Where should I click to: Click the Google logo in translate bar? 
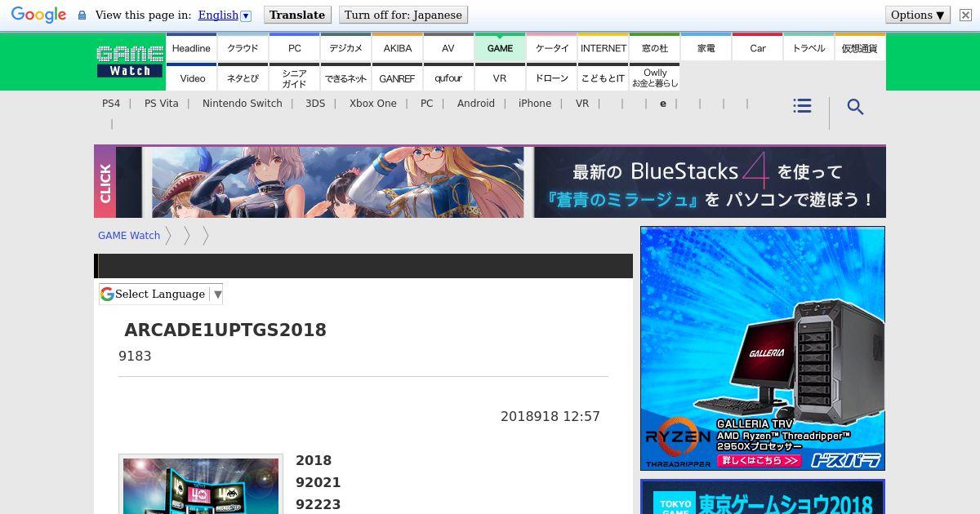point(38,15)
